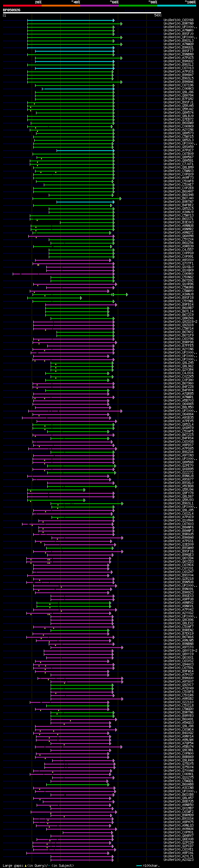Select the UniRef100_B9NBN9 label
The width and height of the screenshot is (199, 868).
pyautogui.click(x=178, y=54)
